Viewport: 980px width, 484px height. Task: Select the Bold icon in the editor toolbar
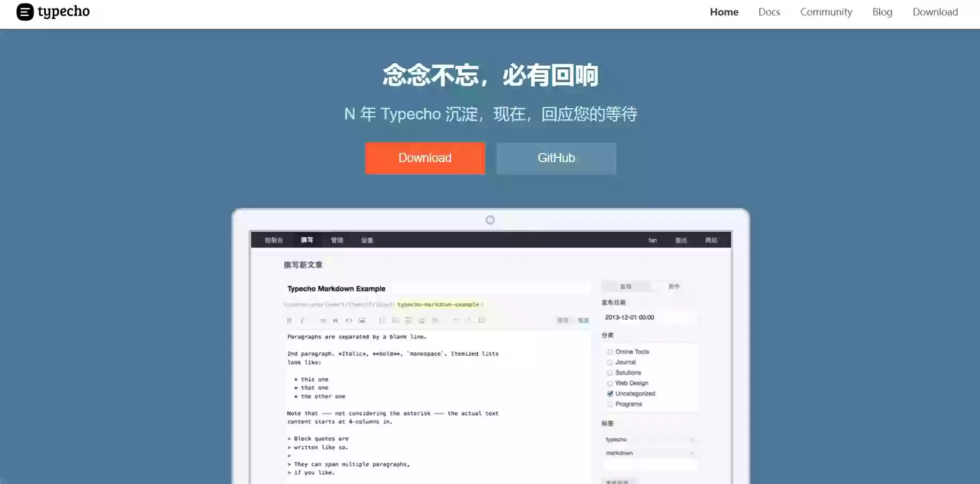coord(289,320)
